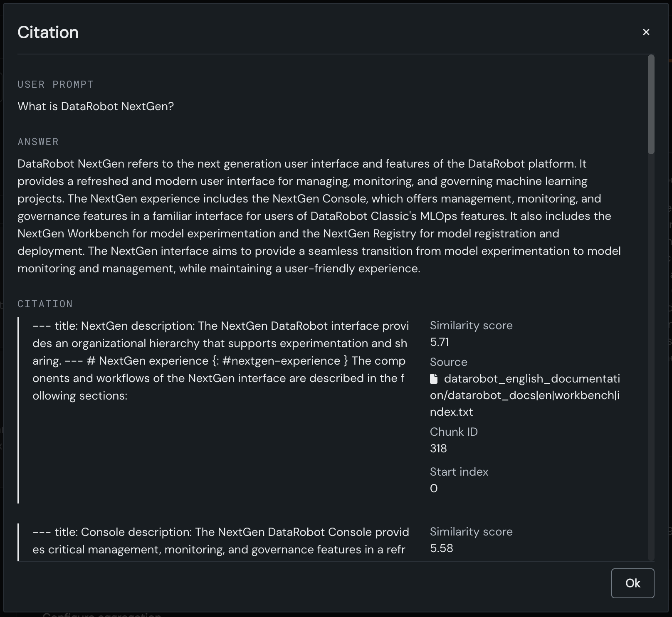Image resolution: width=672 pixels, height=617 pixels.
Task: Select the second citation titled Console
Action: click(220, 540)
